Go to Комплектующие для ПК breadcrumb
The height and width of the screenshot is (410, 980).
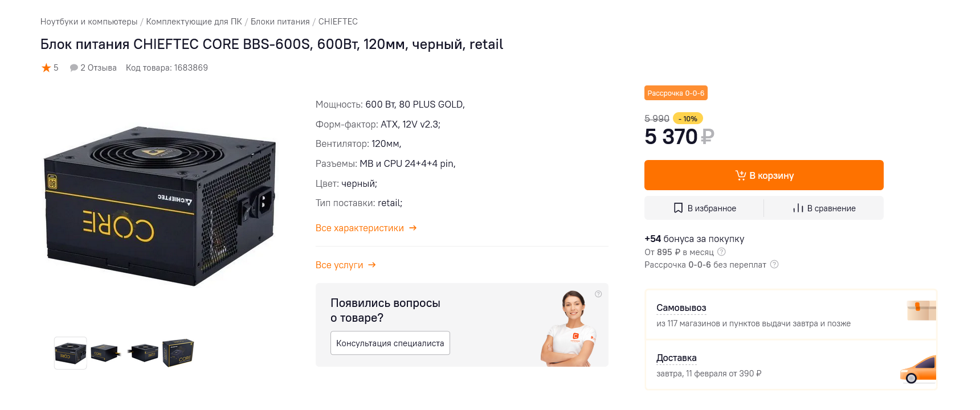[194, 22]
